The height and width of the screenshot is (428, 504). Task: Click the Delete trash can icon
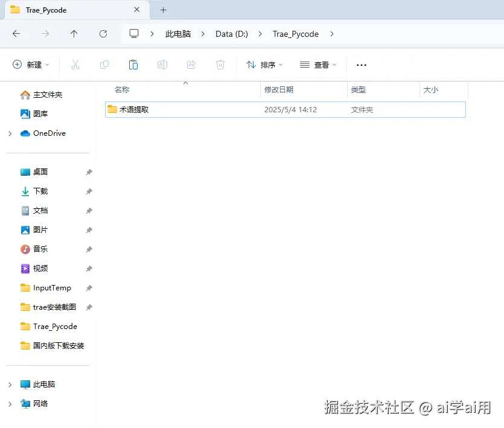[x=220, y=65]
